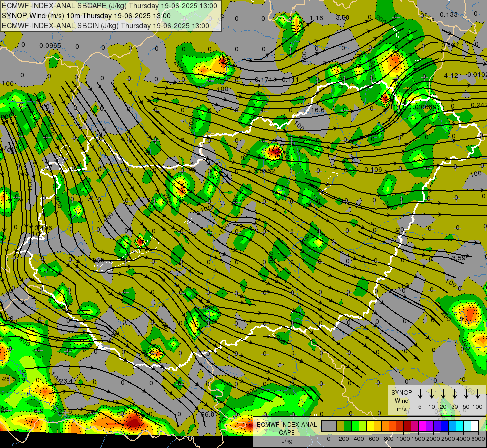487x448 pixels.
Task: Click the 16.6 value on the map
Action: coord(318,110)
